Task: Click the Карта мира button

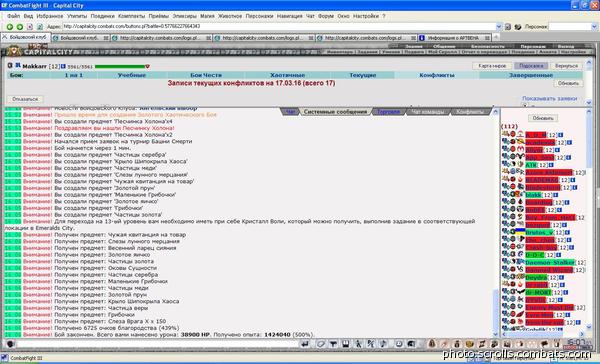Action: pos(492,66)
